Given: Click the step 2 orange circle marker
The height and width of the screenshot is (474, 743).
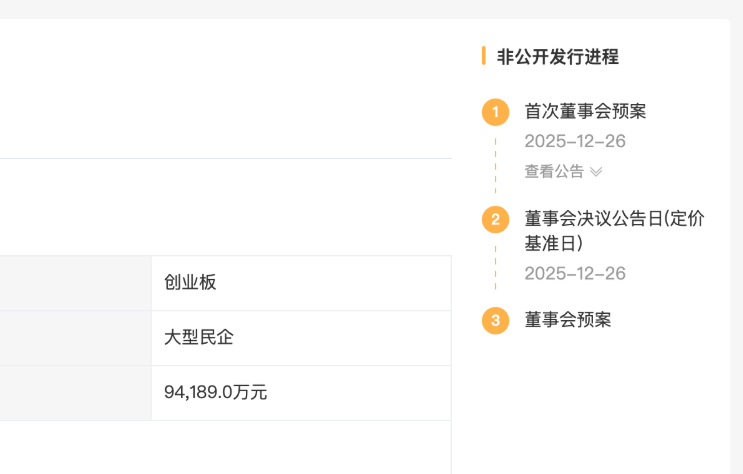Looking at the screenshot, I should pos(495,219).
